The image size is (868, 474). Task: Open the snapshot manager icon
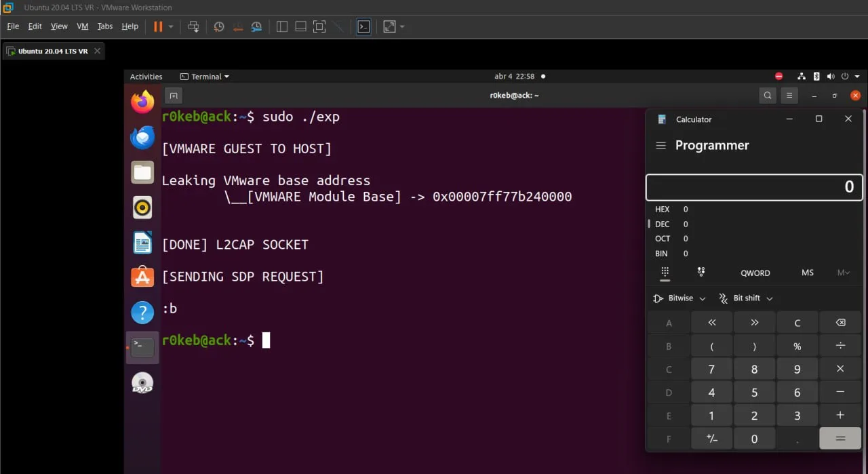(256, 26)
